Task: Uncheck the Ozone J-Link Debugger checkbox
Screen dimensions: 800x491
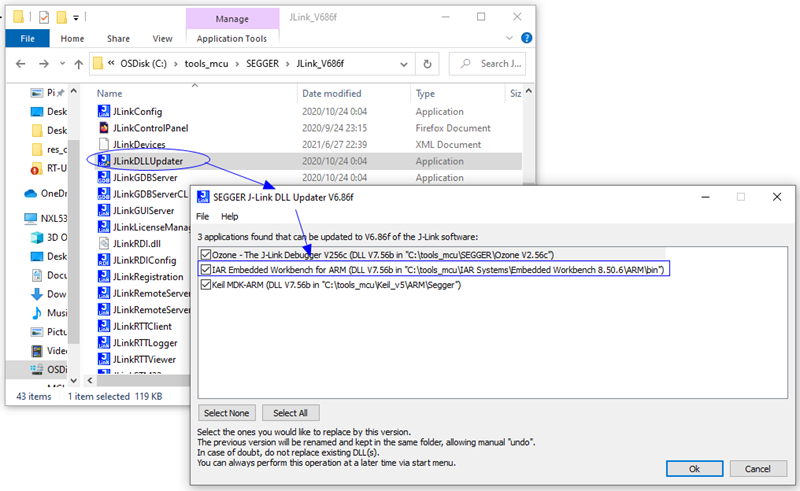Action: 206,255
